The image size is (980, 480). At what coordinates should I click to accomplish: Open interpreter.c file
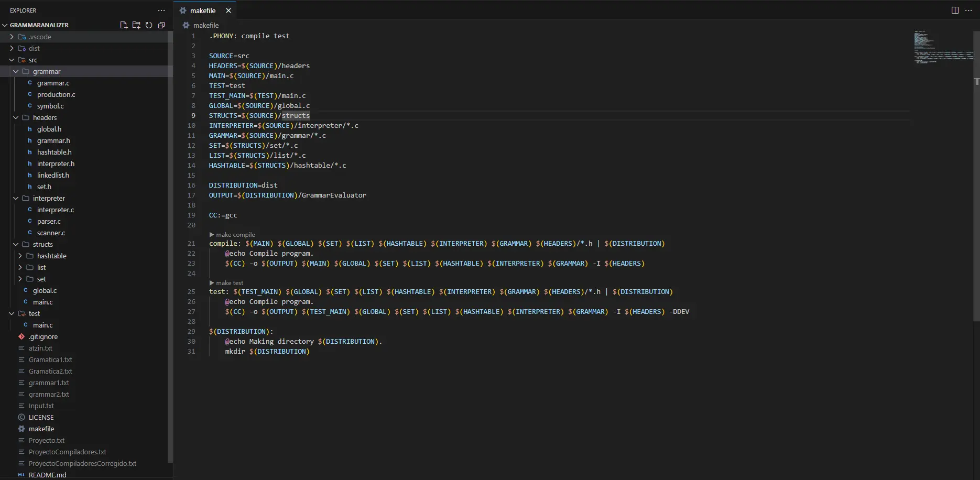tap(86, 210)
